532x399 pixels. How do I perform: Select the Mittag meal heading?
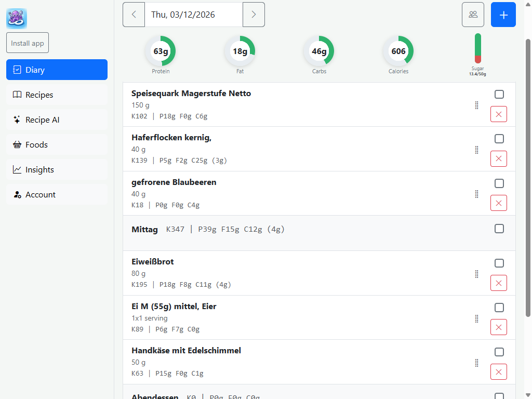144,229
